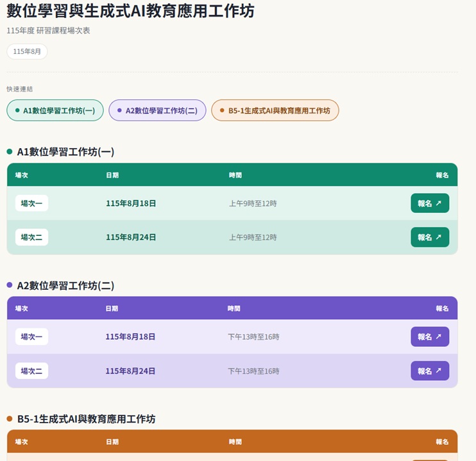Click 上午9時至12時 in A1 場次一 row
476x461 pixels.
(253, 203)
